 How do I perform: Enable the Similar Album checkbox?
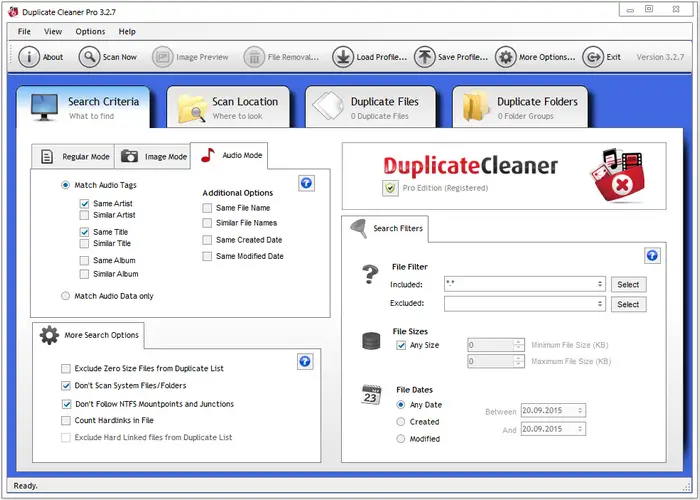[84, 274]
